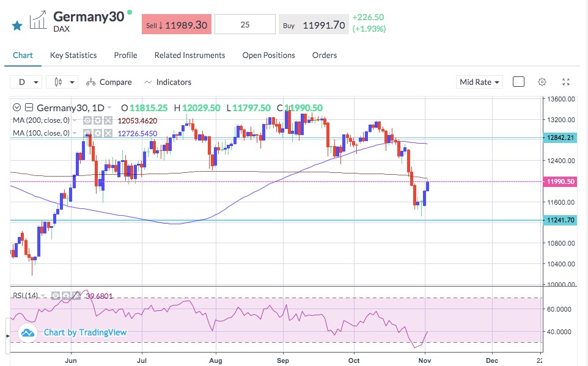The height and width of the screenshot is (366, 588).
Task: Remove the MA 200 indicator
Action: pyautogui.click(x=108, y=120)
